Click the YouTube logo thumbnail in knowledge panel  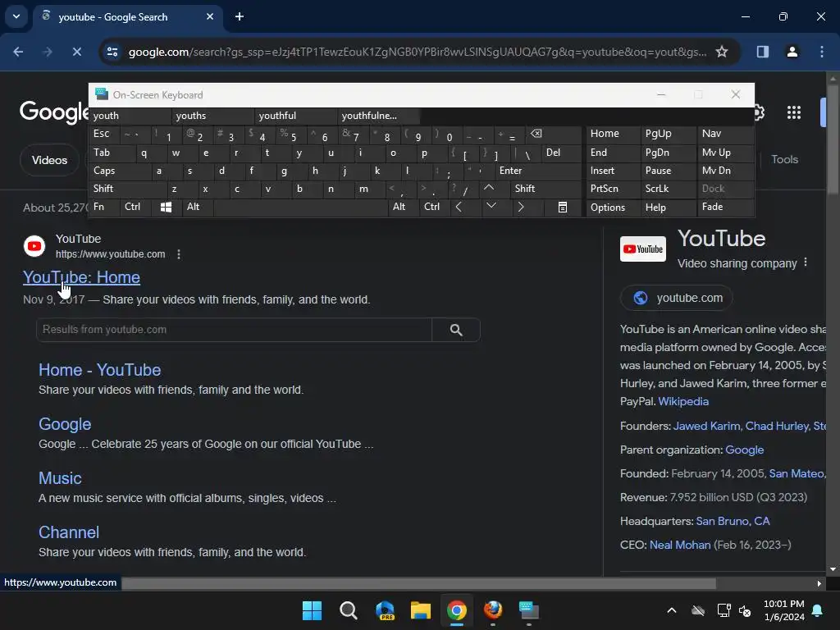coord(643,249)
